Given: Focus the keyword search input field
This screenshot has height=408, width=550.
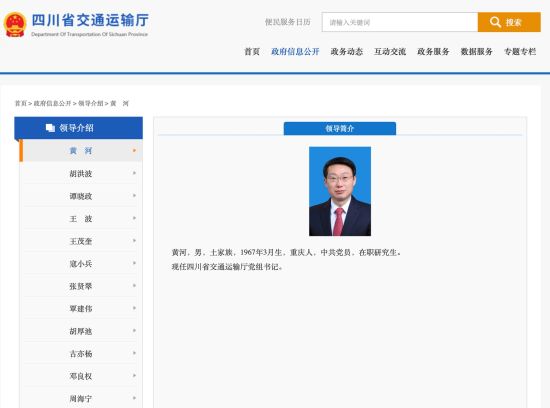Looking at the screenshot, I should tap(400, 22).
